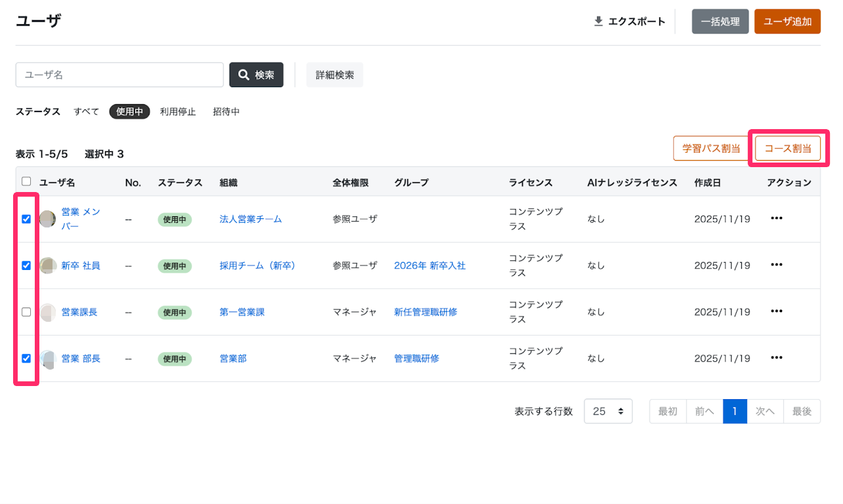Image resolution: width=843 pixels, height=504 pixels.
Task: Open user 新卒 社員 link
Action: [x=81, y=265]
